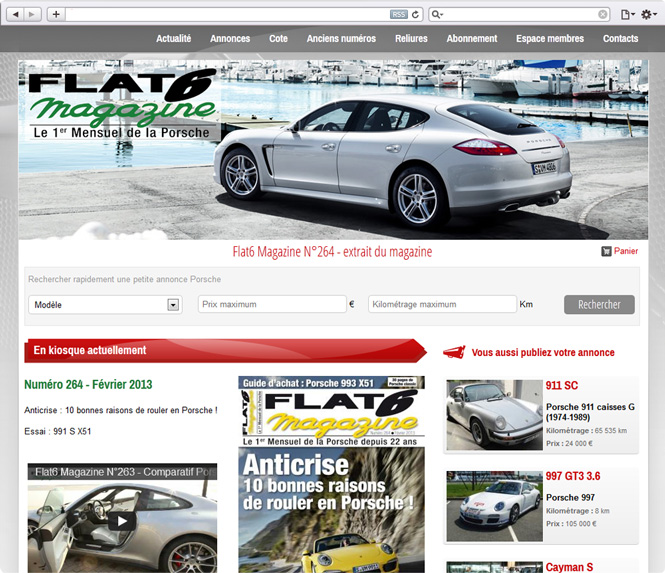Click the Flat6 Magazine N°263 video title
Viewport: 665px width, 573px height.
[x=126, y=472]
